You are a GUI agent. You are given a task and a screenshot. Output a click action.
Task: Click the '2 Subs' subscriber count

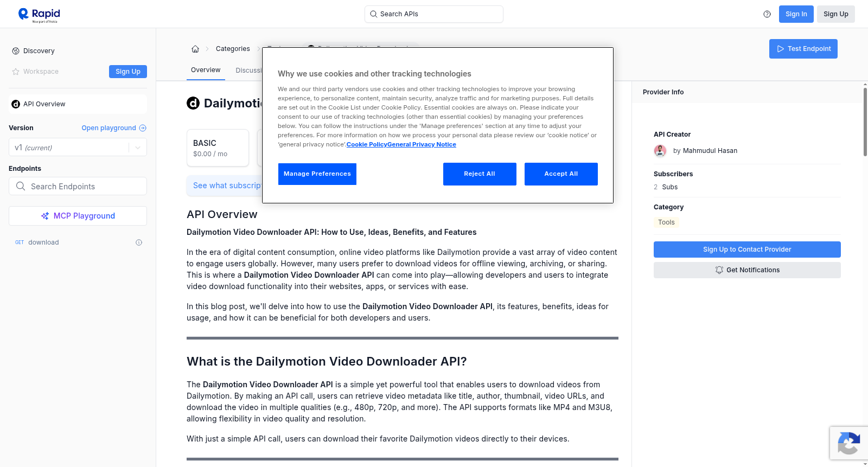[666, 187]
